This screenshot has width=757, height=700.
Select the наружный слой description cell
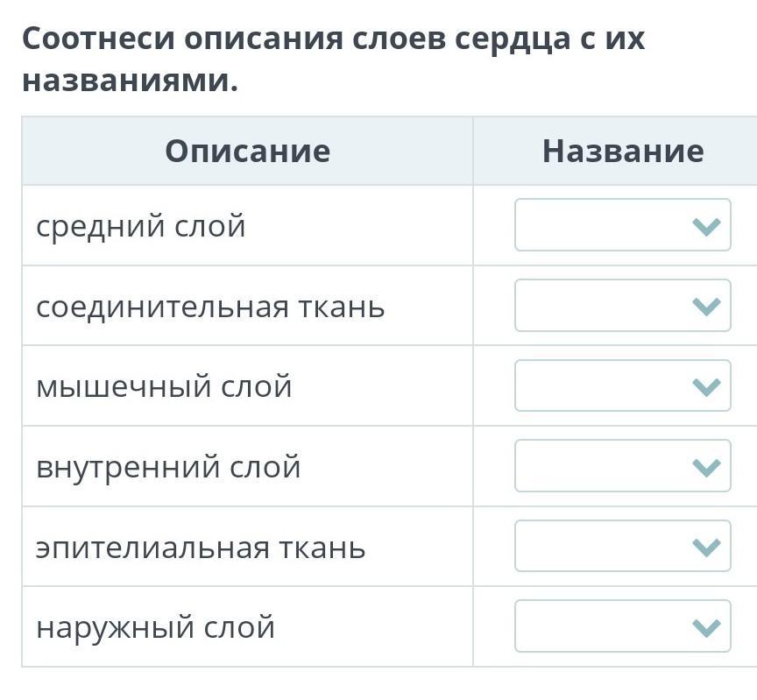click(156, 627)
